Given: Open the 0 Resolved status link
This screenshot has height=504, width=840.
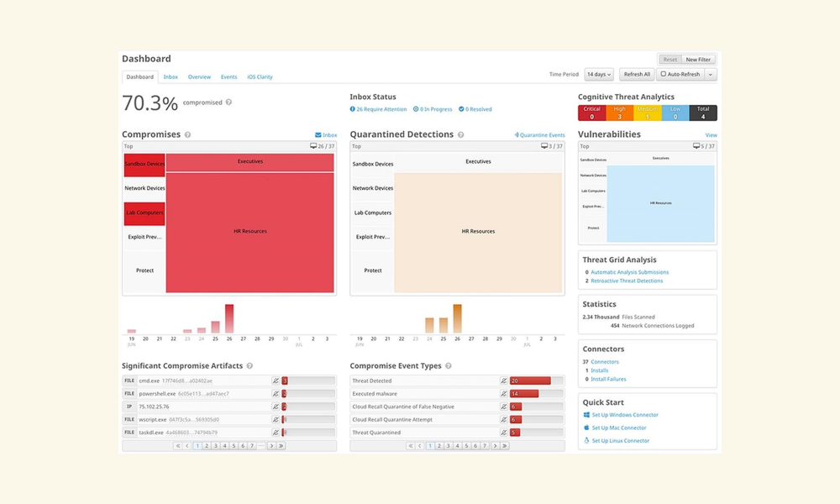Looking at the screenshot, I should coord(475,109).
